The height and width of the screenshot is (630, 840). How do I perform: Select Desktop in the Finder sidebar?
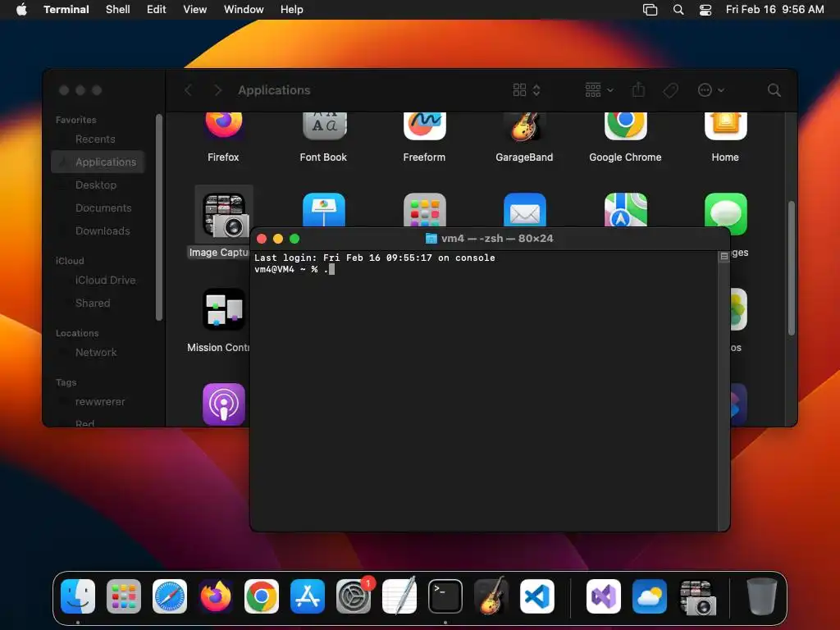[96, 185]
